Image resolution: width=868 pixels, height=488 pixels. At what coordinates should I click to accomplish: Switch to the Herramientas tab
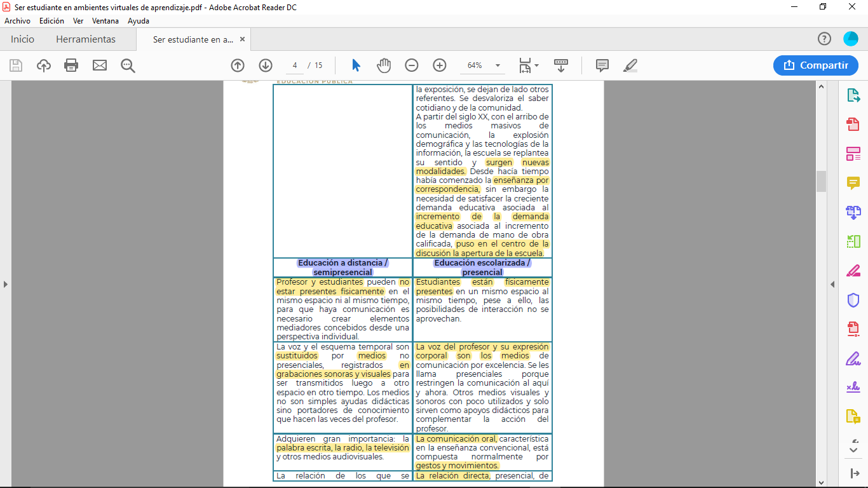coord(86,39)
